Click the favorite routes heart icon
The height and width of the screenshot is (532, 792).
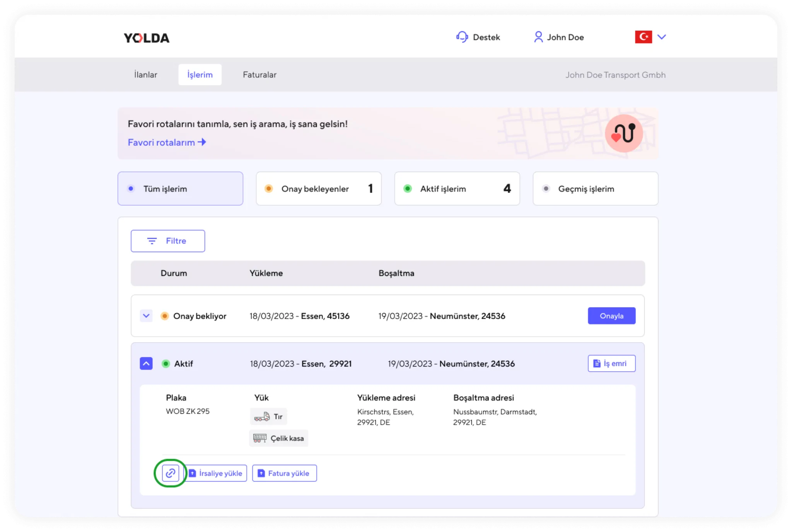pos(623,133)
